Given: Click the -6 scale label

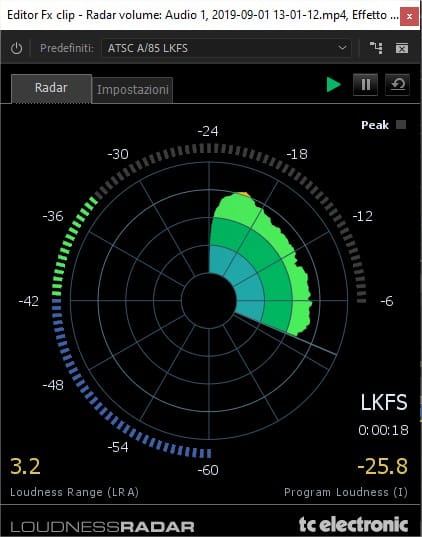Looking at the screenshot, I should click(387, 301).
